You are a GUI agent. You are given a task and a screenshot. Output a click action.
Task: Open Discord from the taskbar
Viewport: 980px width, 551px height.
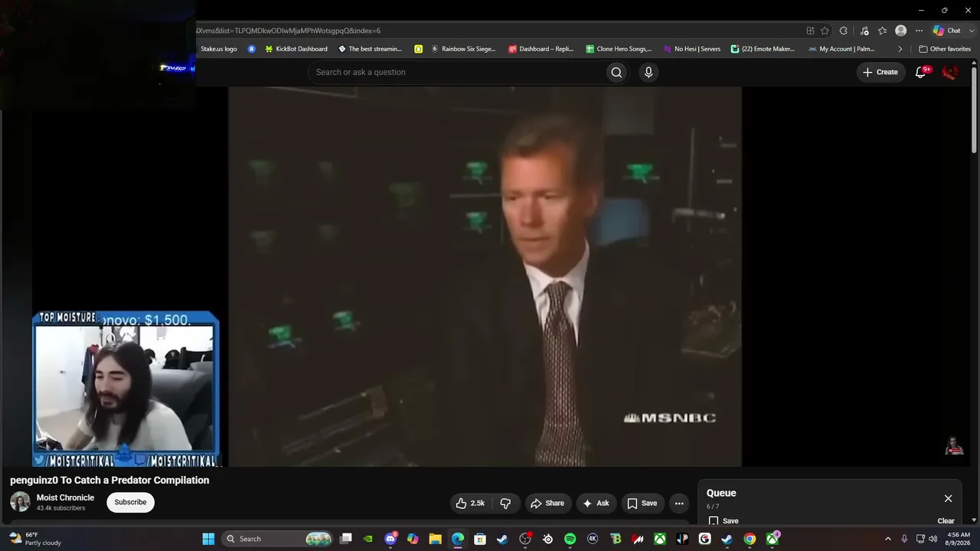[x=391, y=539]
